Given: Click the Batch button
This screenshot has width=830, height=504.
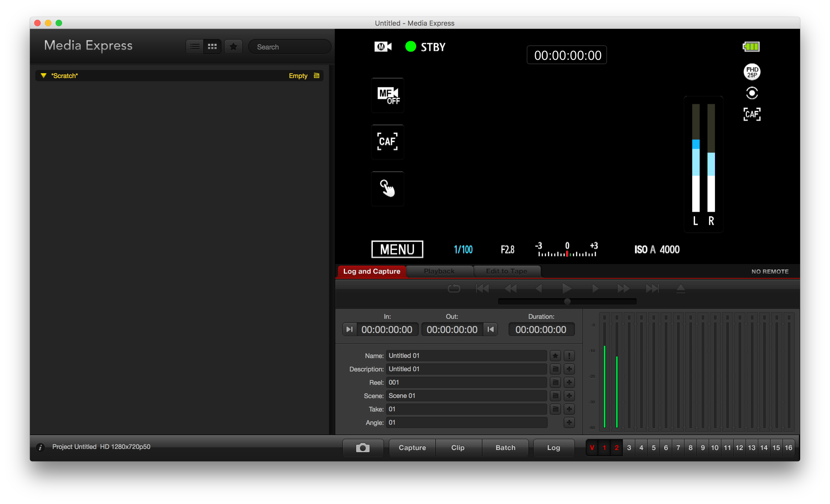Looking at the screenshot, I should [x=505, y=447].
